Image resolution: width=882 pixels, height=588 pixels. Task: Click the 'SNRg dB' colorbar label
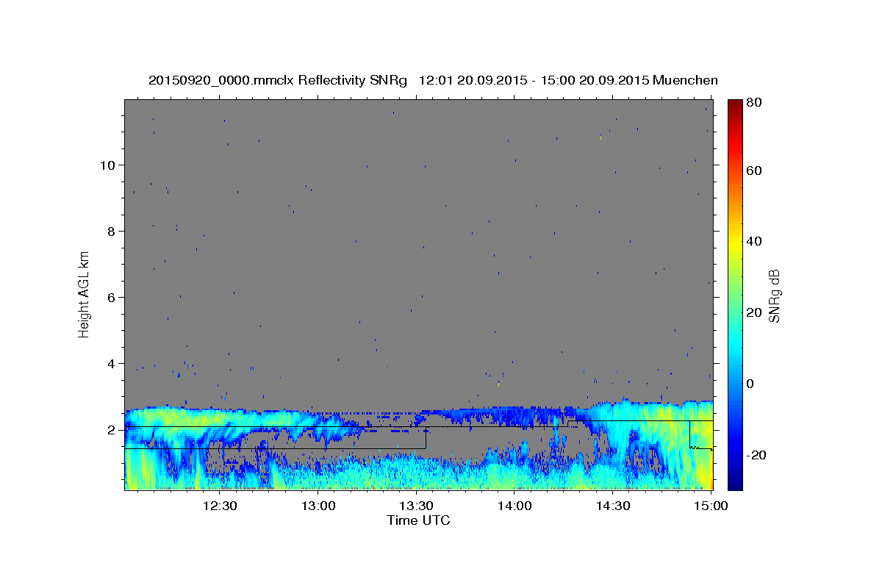tap(775, 295)
